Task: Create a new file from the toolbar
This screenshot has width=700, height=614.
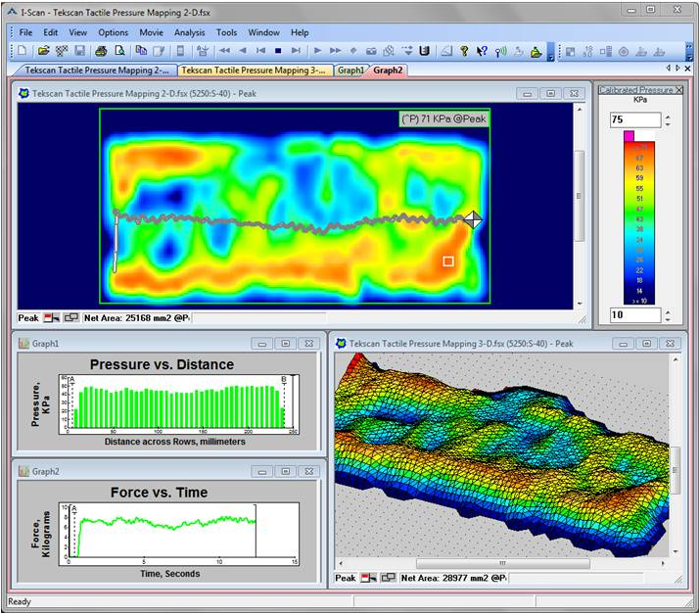Action: [22, 51]
